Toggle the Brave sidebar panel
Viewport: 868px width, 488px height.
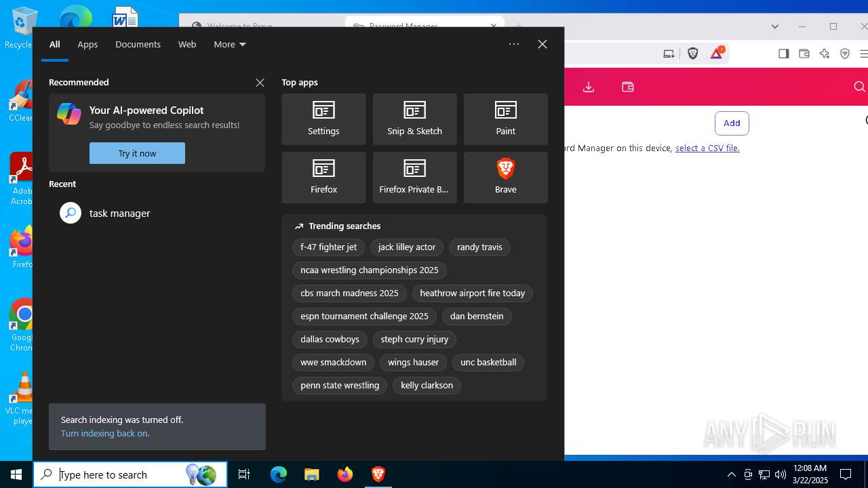coord(784,54)
